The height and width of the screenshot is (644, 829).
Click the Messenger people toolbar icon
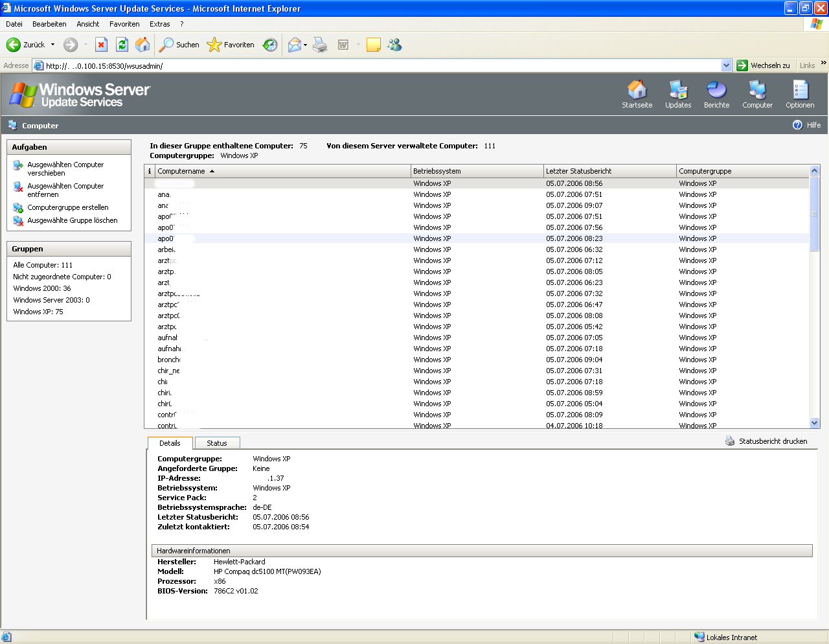click(394, 45)
